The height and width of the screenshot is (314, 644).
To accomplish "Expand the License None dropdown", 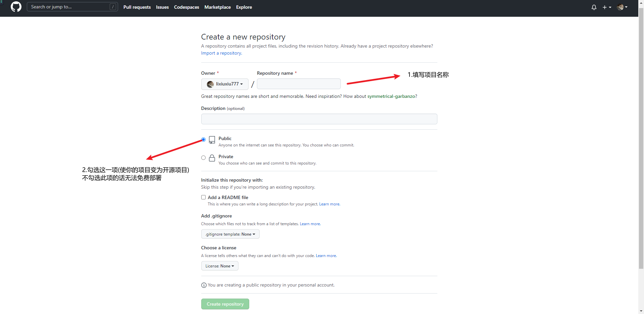I will (x=220, y=266).
